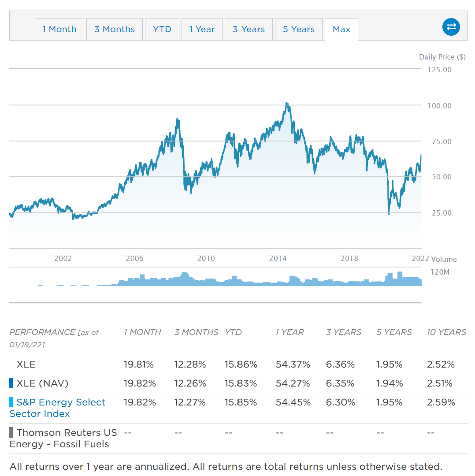
Task: Click the 3 YEARS column header
Action: click(x=344, y=332)
